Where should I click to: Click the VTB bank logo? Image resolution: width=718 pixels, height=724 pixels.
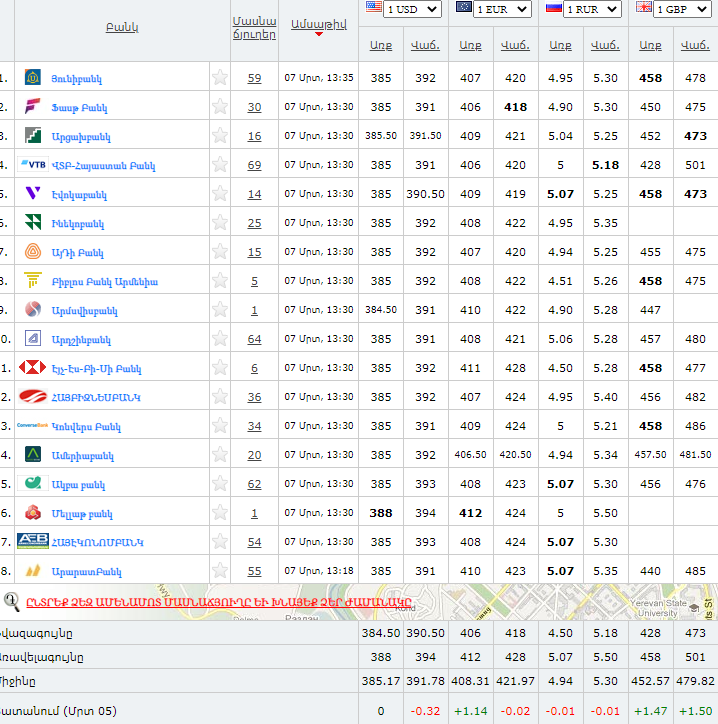pos(32,165)
